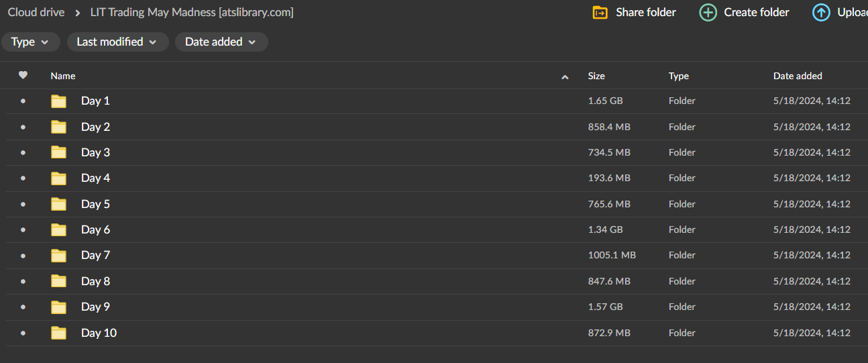Open the Day 6 folder name
The image size is (868, 363).
coord(95,229)
